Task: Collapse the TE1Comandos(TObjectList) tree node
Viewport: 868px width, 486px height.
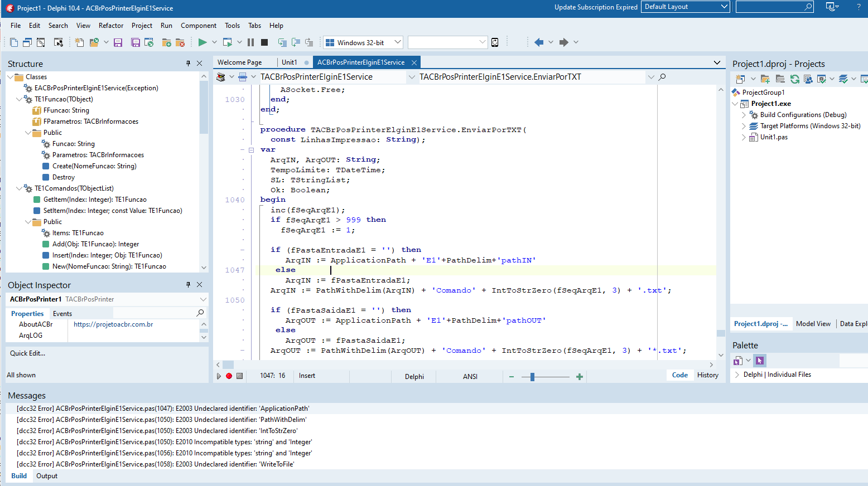Action: [x=19, y=188]
